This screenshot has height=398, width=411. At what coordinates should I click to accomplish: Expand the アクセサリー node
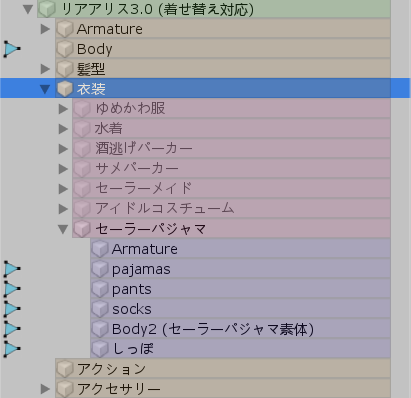[45, 389]
